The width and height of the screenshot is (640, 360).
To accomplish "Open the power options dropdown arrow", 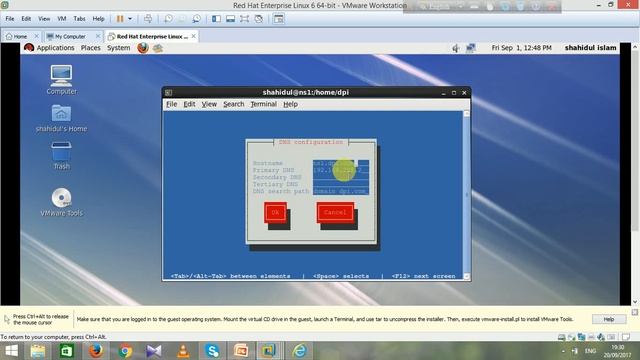I will [x=130, y=19].
